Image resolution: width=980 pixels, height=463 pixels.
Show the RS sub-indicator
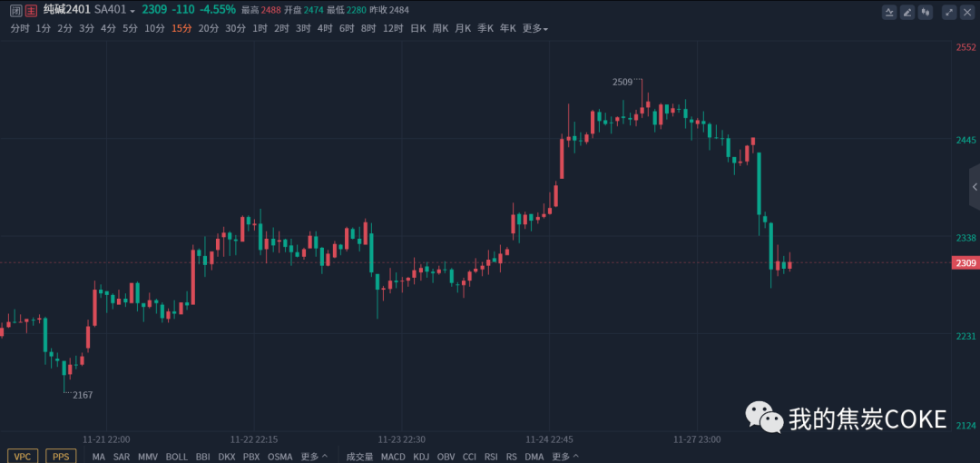point(512,457)
